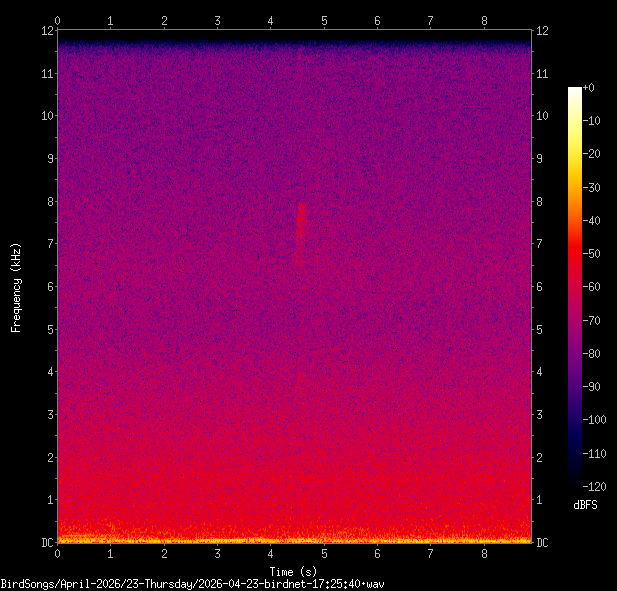
Task: Click the +0 label on the color scale
Action: [x=588, y=88]
